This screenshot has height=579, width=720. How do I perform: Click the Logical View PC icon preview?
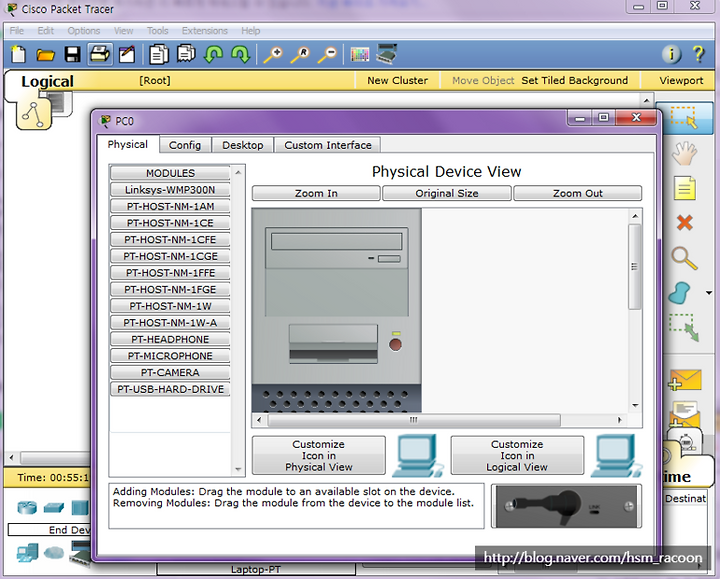click(x=616, y=455)
